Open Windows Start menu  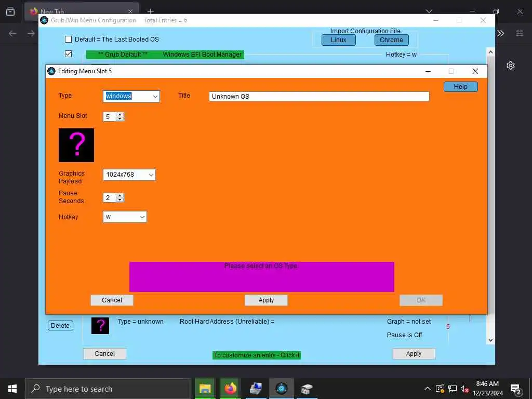pyautogui.click(x=12, y=389)
